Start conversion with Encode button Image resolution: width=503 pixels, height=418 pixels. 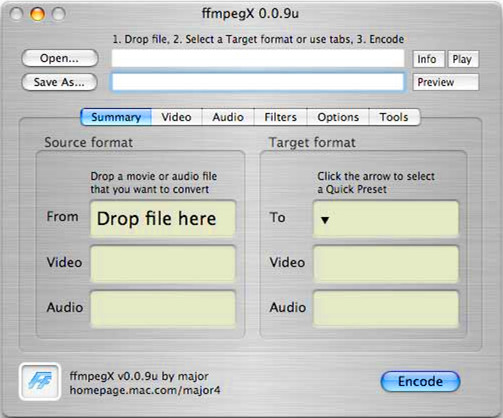click(420, 381)
